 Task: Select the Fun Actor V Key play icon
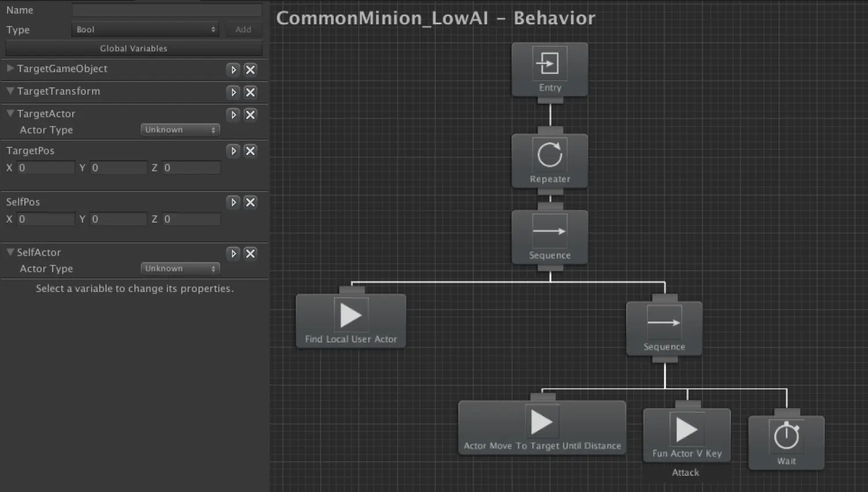pos(687,430)
